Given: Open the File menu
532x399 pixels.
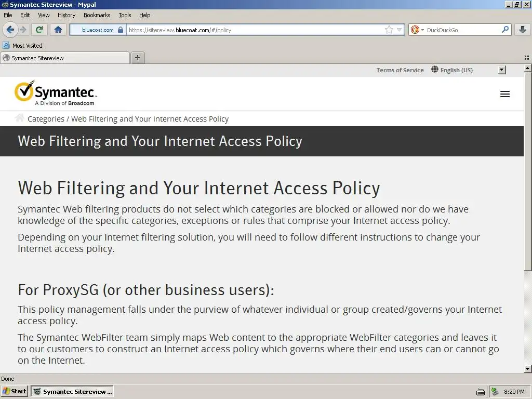Looking at the screenshot, I should [8, 15].
